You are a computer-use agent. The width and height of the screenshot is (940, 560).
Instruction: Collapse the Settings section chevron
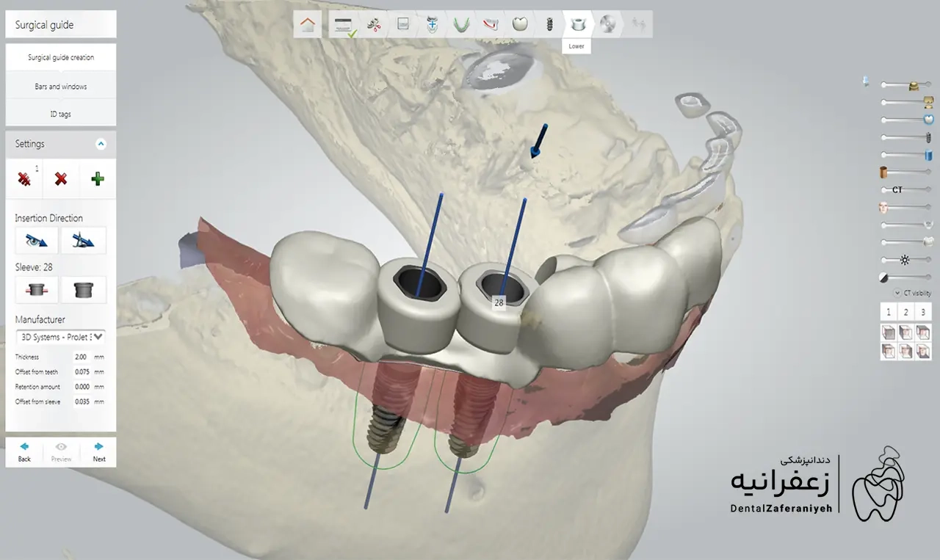click(x=101, y=144)
